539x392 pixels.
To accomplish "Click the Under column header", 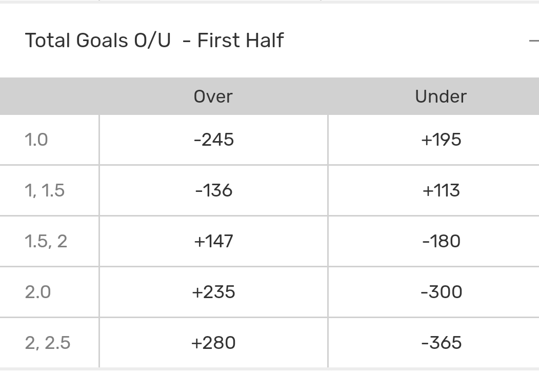I will (441, 96).
